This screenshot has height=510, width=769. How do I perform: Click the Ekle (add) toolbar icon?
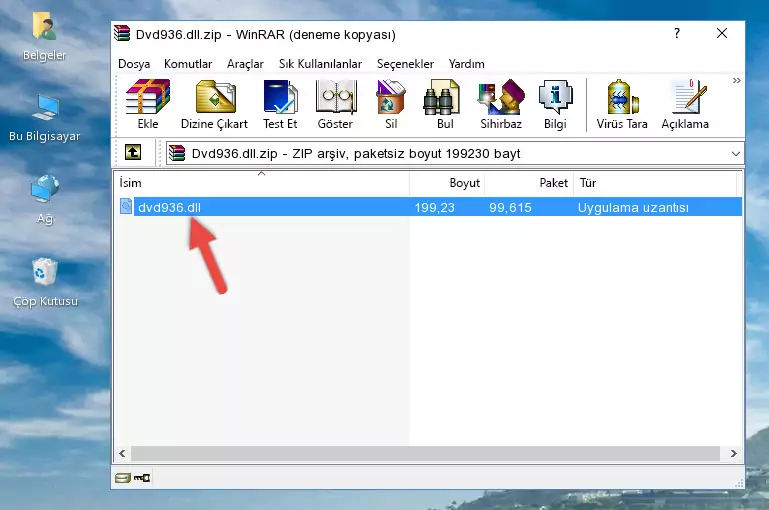[148, 104]
